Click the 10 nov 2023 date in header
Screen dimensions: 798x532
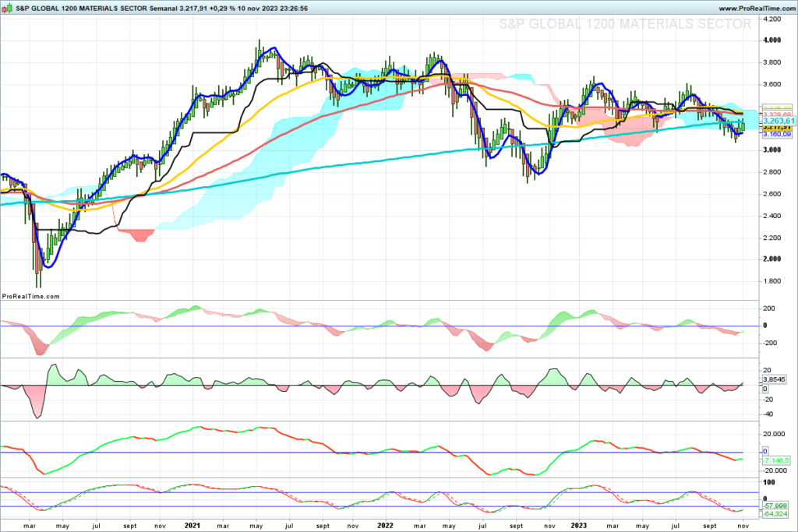[x=256, y=9]
